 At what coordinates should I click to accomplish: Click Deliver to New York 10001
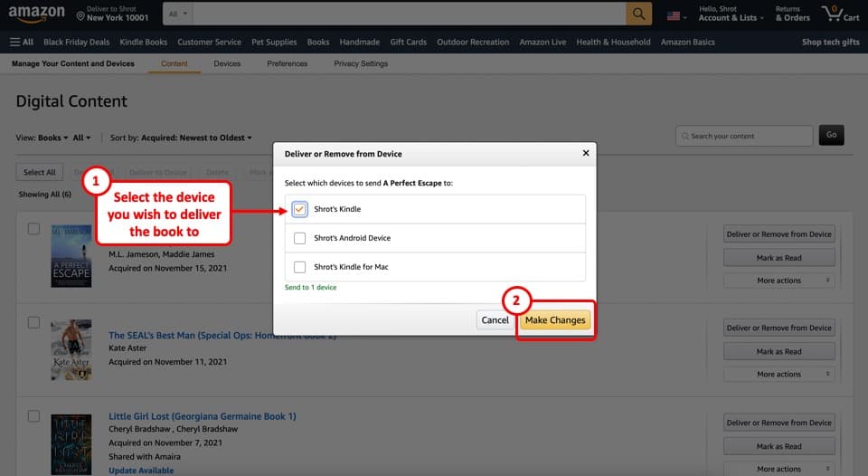pyautogui.click(x=112, y=14)
